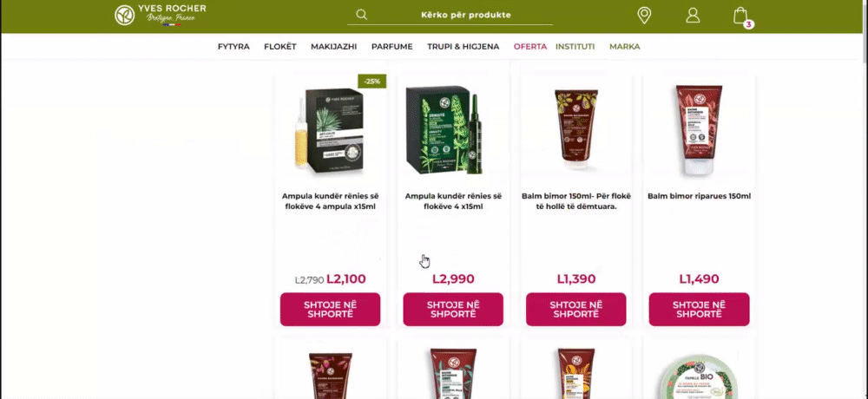Open the FLOKËT menu
Screen dimensions: 868x399
pyautogui.click(x=280, y=47)
